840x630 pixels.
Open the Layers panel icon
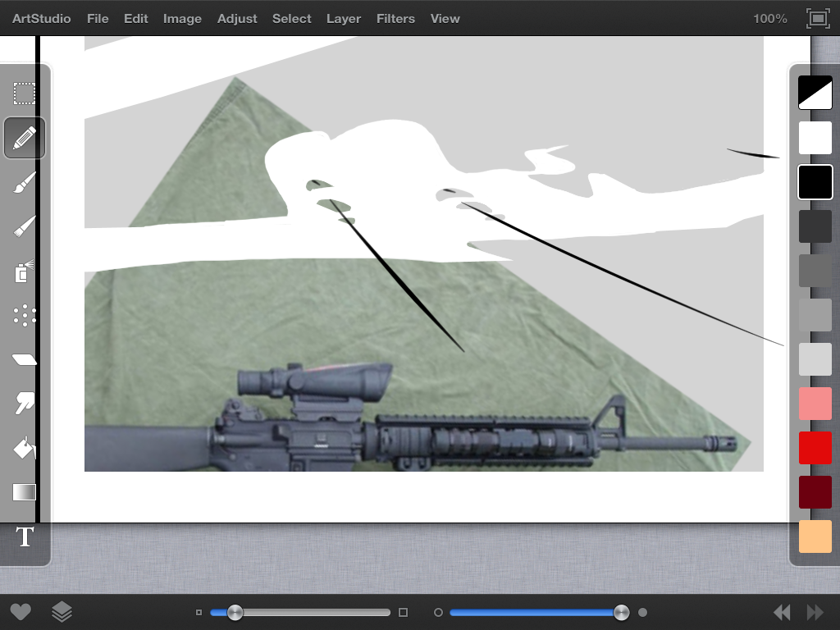pos(62,612)
